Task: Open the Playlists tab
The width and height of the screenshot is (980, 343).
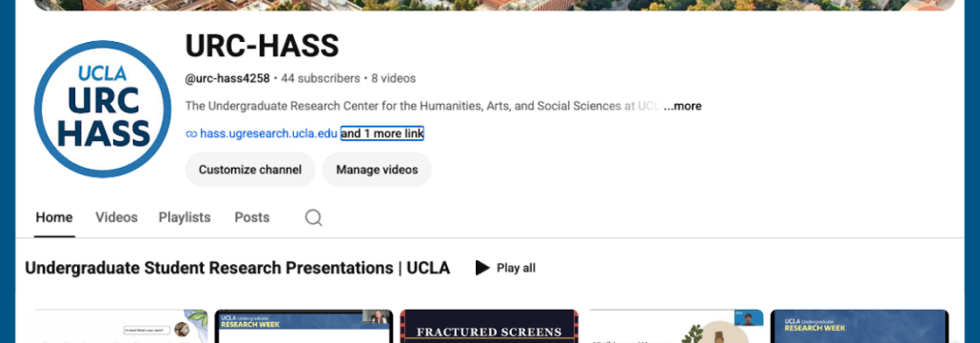Action: tap(185, 217)
